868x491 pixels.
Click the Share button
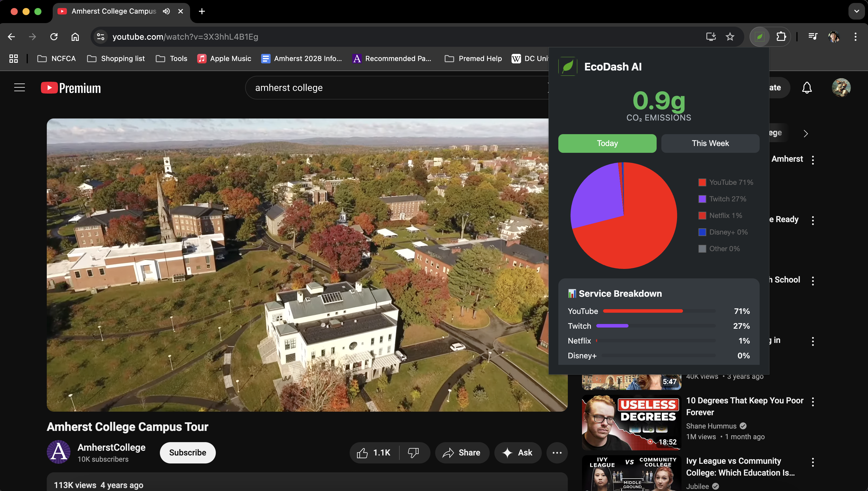tap(462, 453)
